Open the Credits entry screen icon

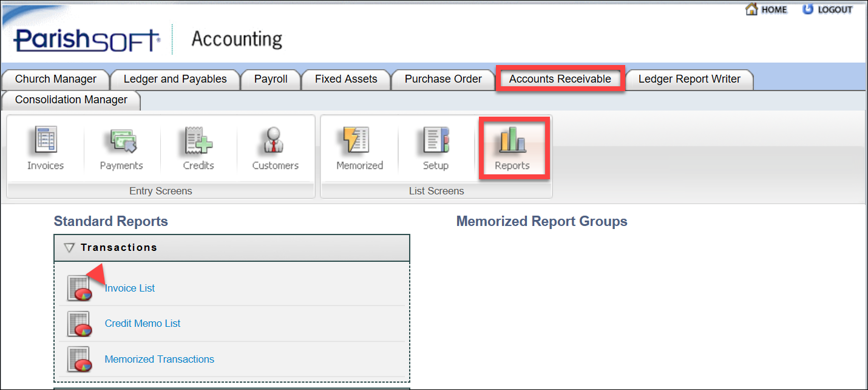[x=198, y=141]
